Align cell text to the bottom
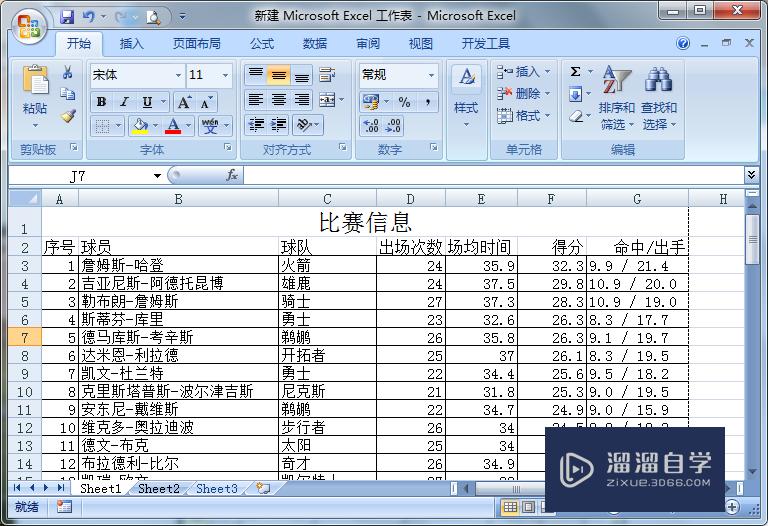 302,75
